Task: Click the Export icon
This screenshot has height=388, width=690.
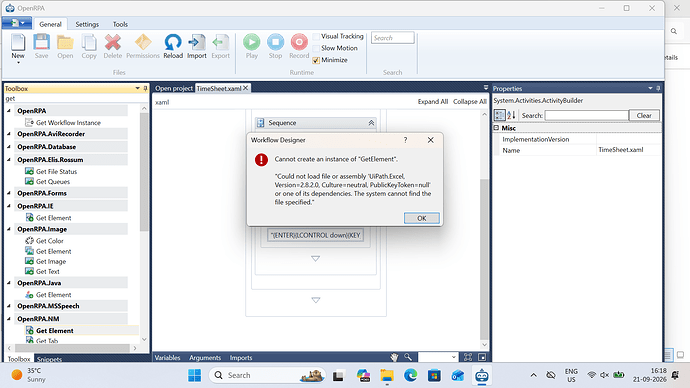Action: pyautogui.click(x=220, y=43)
